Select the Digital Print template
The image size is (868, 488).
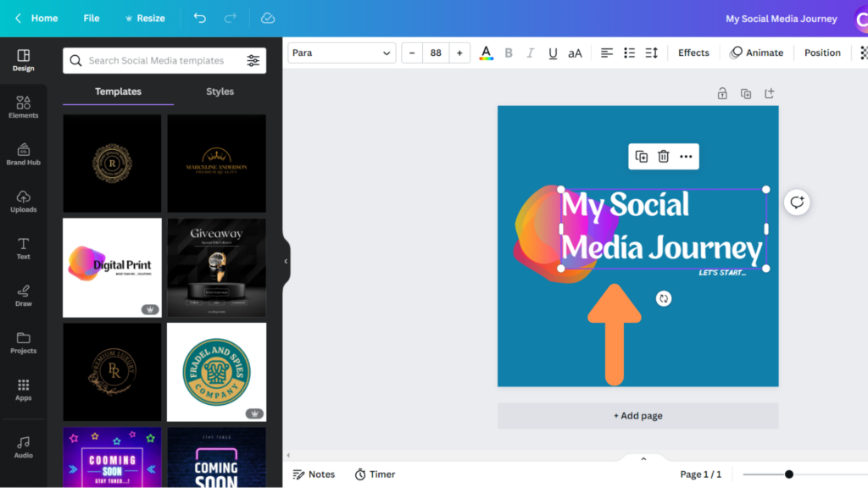112,268
